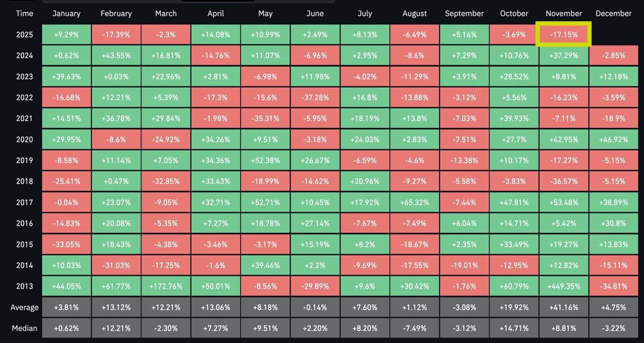Image resolution: width=644 pixels, height=343 pixels.
Task: Click the +449.35% cell for November 2013
Action: pyautogui.click(x=563, y=286)
